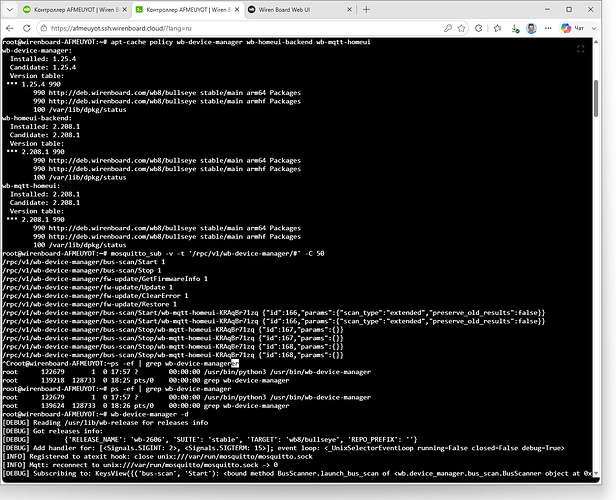The height and width of the screenshot is (500, 616).
Task: View site information lock icon
Action: click(44, 28)
